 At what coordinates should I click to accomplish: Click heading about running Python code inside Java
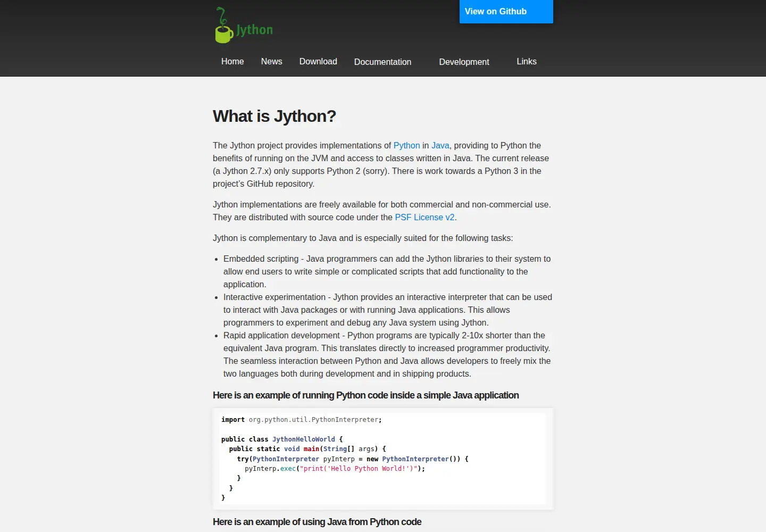click(366, 395)
